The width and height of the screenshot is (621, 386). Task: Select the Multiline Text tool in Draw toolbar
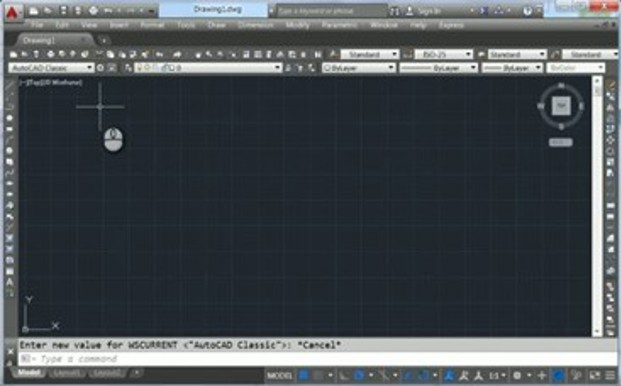10,283
